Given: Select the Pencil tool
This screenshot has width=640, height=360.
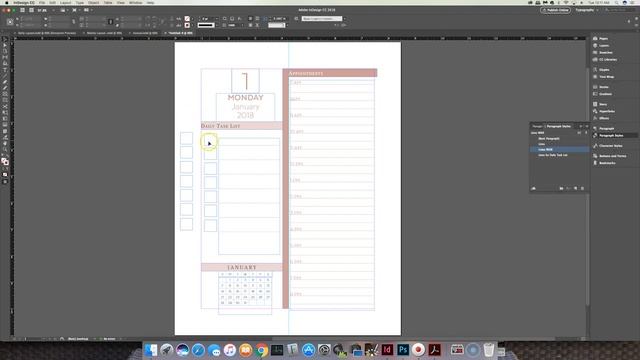Looking at the screenshot, I should (x=5, y=88).
